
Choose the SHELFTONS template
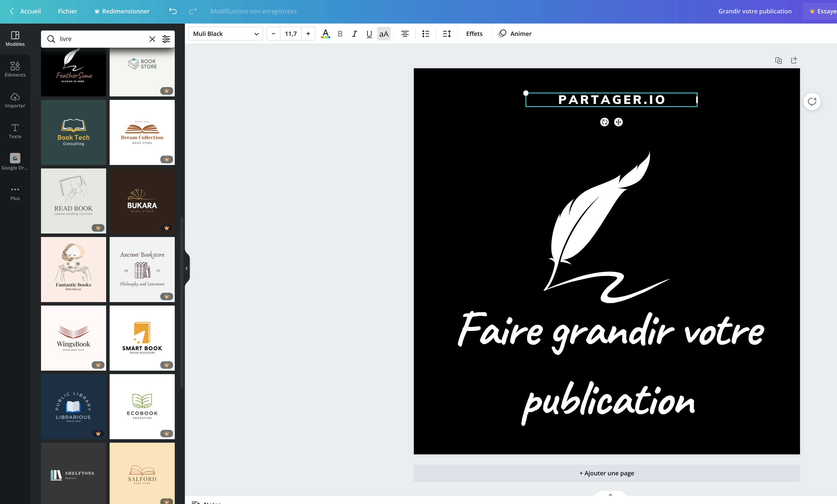pyautogui.click(x=73, y=473)
